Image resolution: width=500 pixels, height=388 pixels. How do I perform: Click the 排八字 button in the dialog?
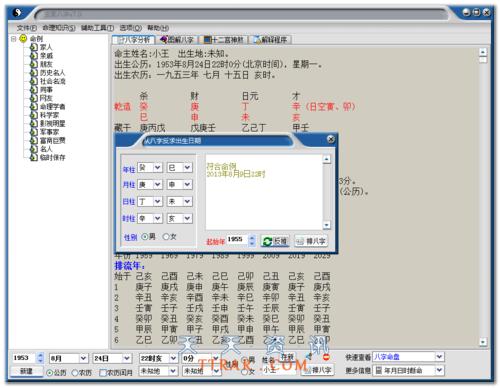point(311,241)
